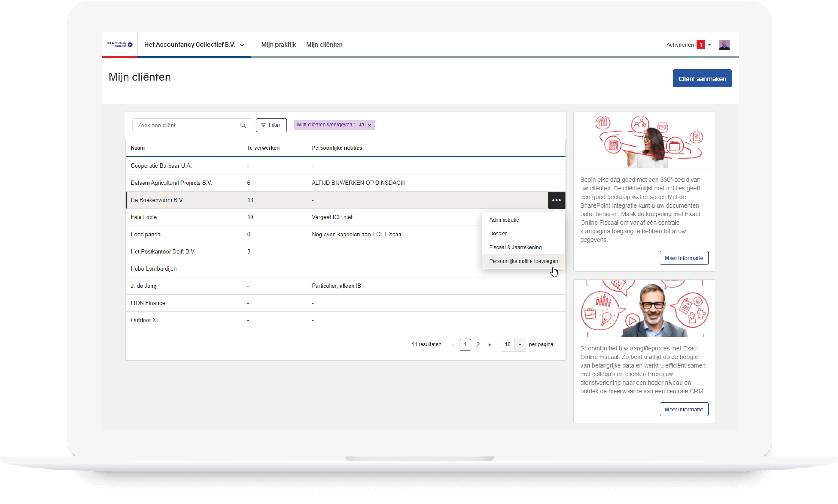Click the 13 value for De Boekenwurm
Image resolution: width=838 pixels, height=504 pixels.
(x=250, y=200)
